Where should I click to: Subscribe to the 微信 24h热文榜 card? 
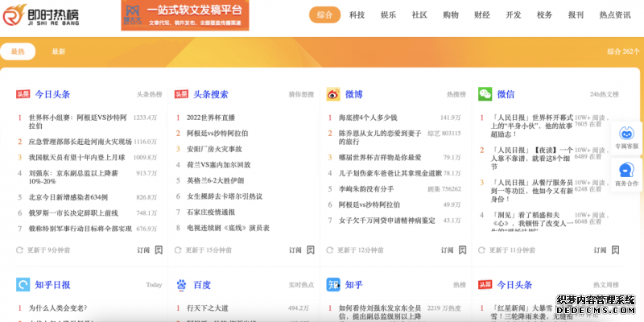(x=600, y=250)
